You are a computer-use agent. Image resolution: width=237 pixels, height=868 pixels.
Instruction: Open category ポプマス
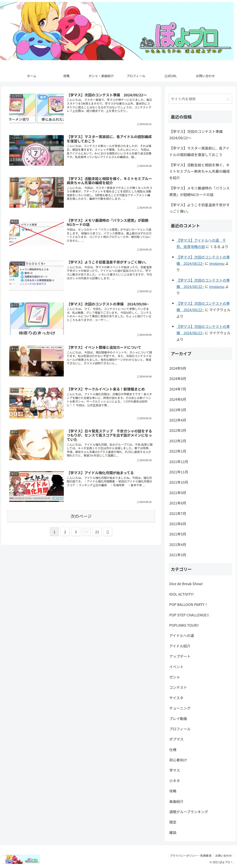point(176,739)
